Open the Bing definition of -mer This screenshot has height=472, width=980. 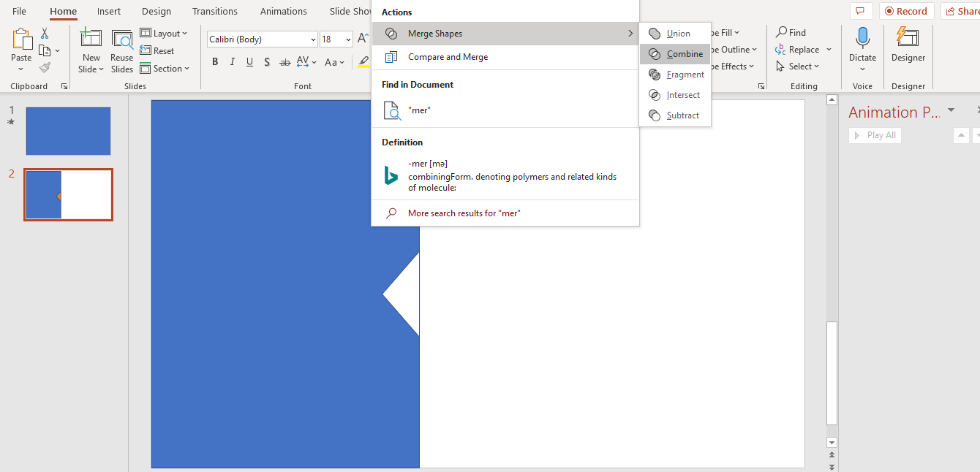[x=505, y=175]
